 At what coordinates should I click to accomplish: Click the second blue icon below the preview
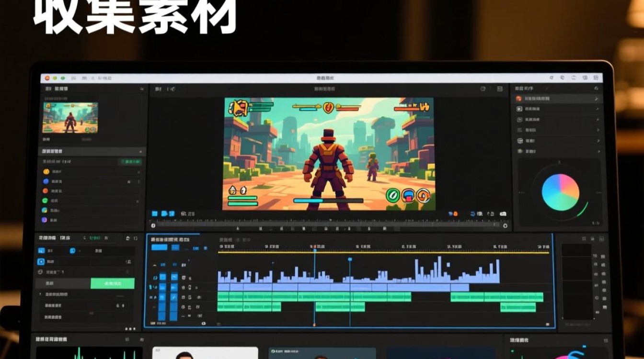click(x=164, y=214)
